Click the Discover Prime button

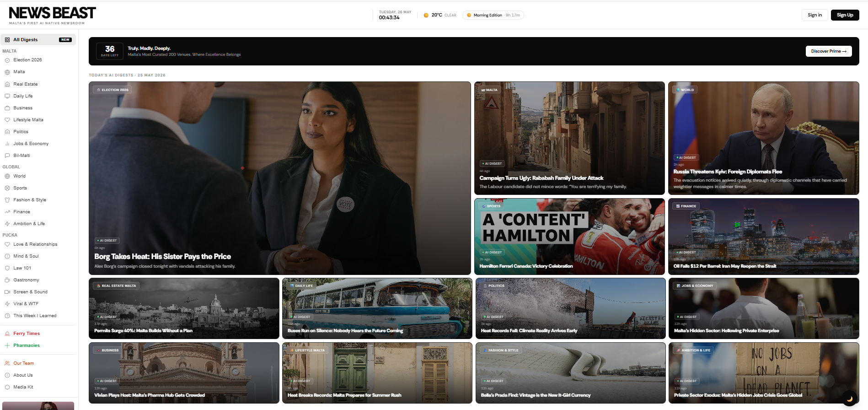[x=829, y=51]
